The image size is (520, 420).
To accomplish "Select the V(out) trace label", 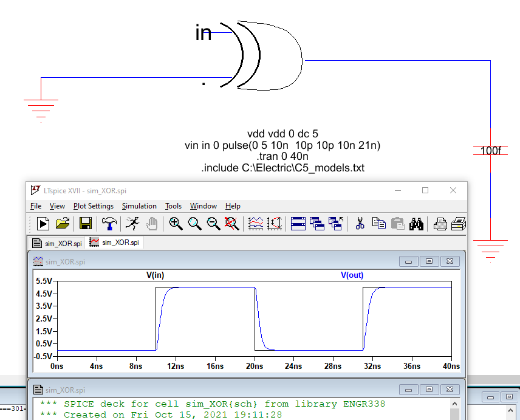I will click(352, 275).
